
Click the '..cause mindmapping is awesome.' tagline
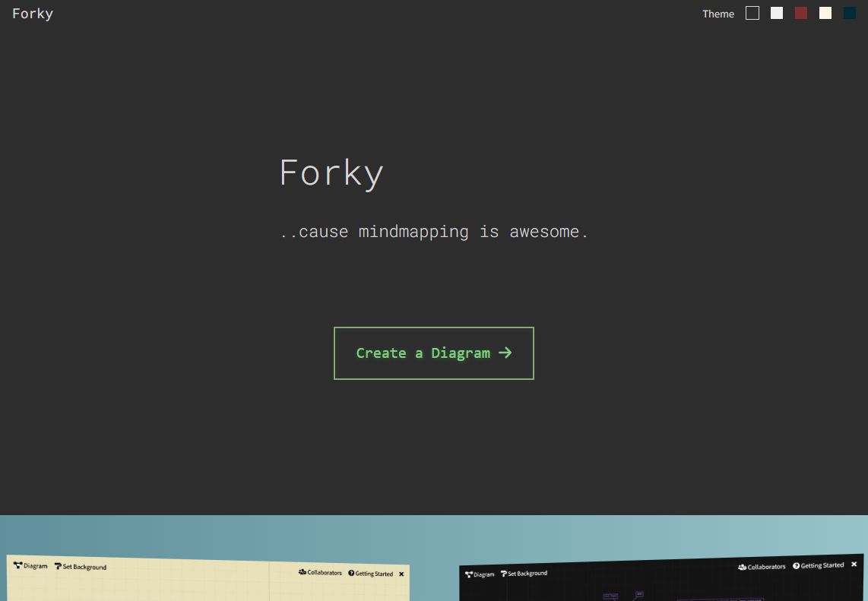pos(434,231)
